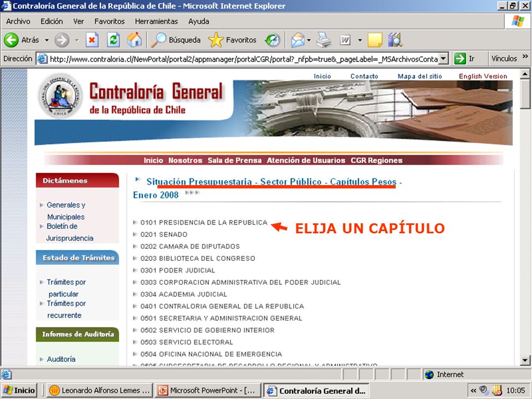
Task: Open Nosotros in the red navigation bar
Action: point(185,161)
